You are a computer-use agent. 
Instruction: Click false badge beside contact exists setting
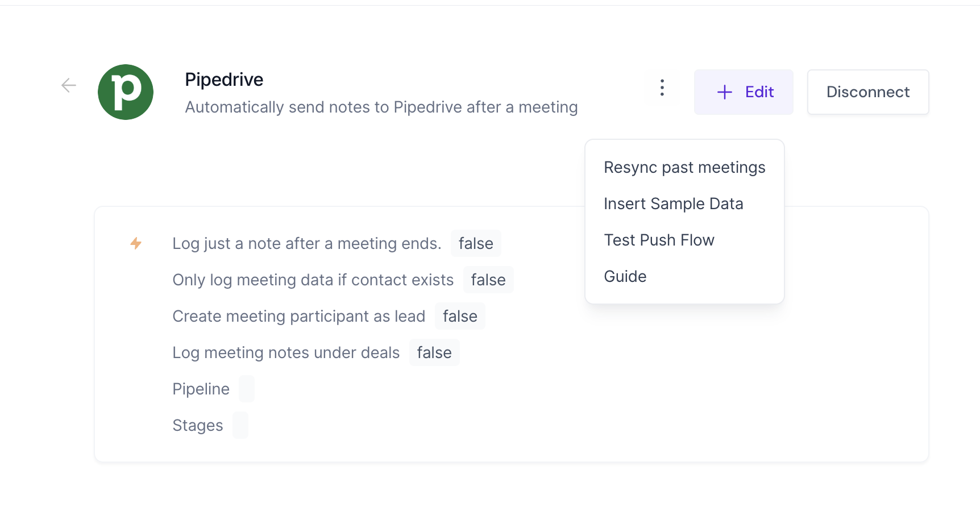point(488,280)
